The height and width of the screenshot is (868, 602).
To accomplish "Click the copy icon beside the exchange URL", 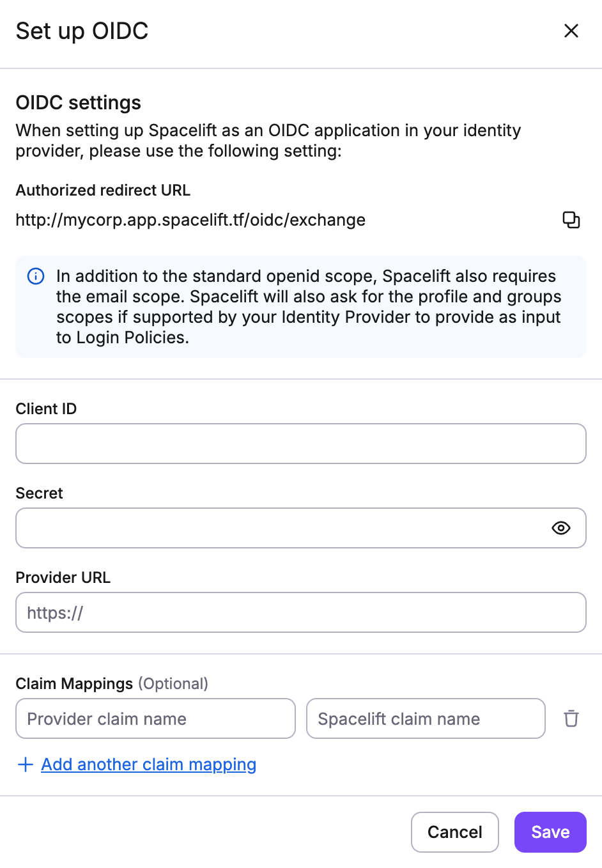I will coord(571,220).
